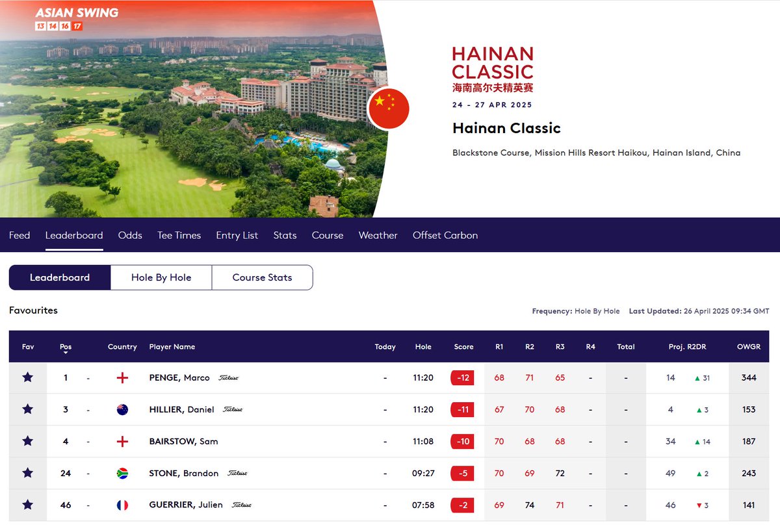
Task: Click the OWGR column header
Action: point(749,347)
